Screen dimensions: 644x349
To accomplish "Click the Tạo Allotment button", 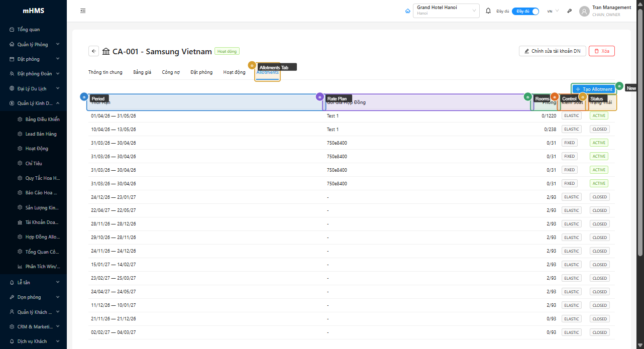I will [x=594, y=89].
